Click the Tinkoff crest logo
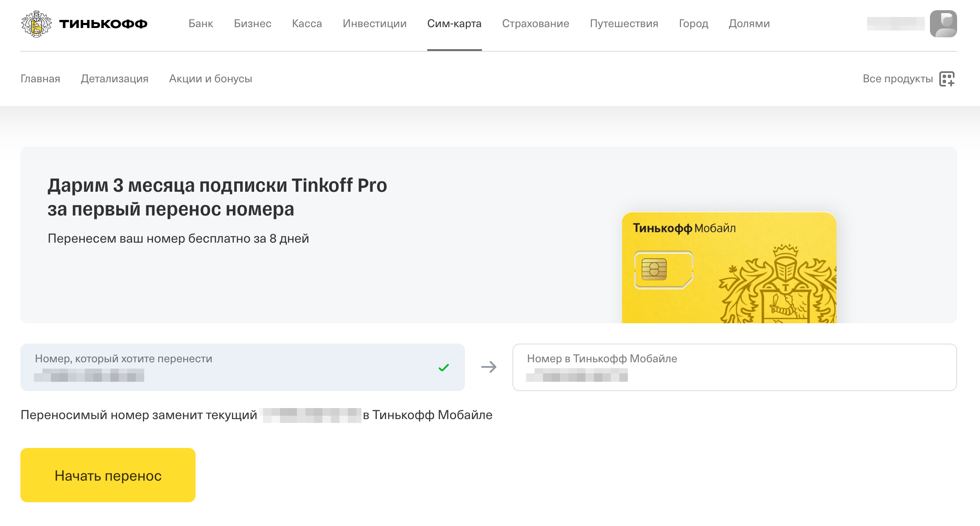The image size is (980, 526). 36,24
